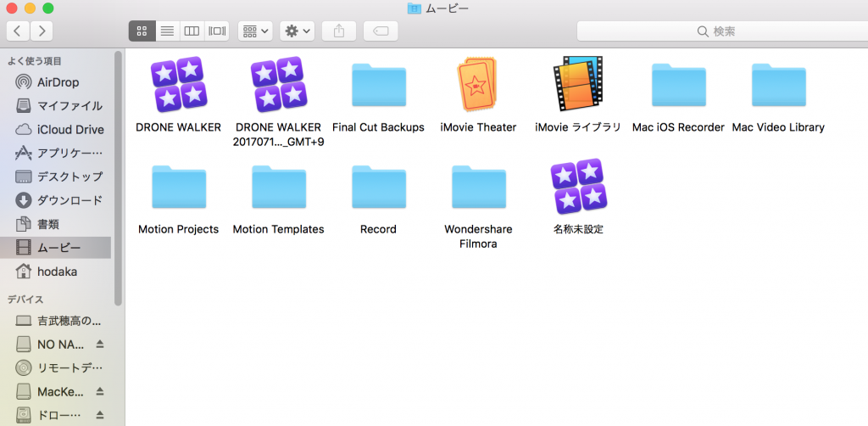The height and width of the screenshot is (426, 868).
Task: Switch to Cover Flow view
Action: click(x=216, y=31)
